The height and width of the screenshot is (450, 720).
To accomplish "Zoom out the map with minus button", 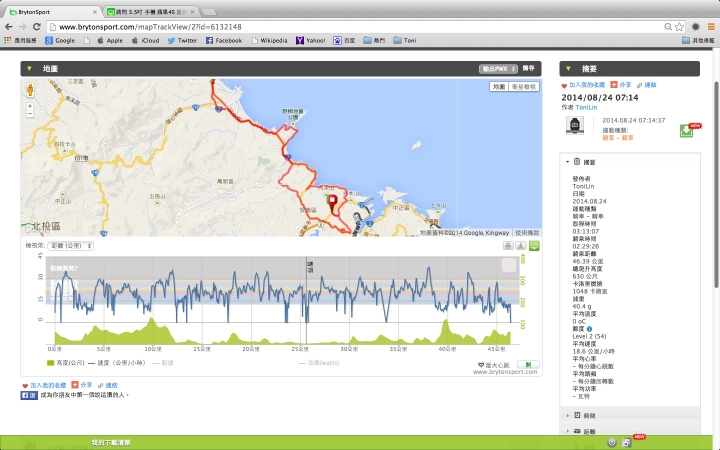I will pos(30,113).
